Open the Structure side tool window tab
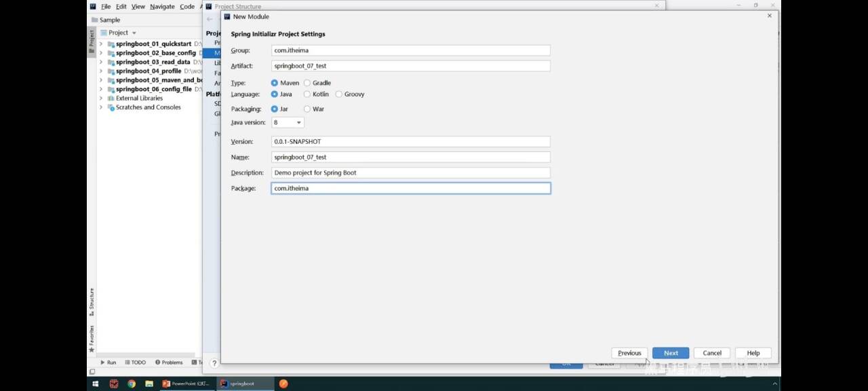 [x=92, y=302]
